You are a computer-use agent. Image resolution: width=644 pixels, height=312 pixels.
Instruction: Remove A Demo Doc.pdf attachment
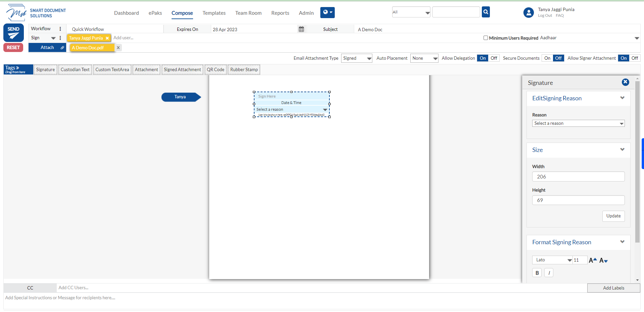[x=118, y=48]
